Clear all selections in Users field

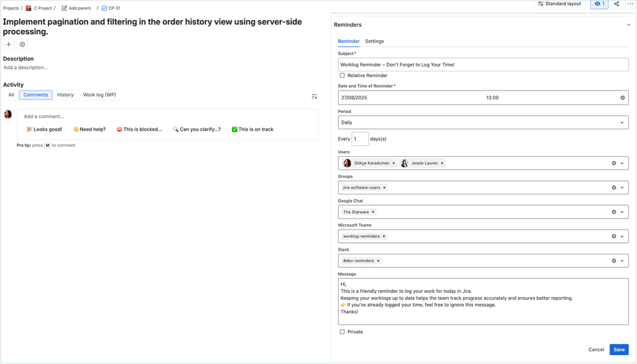coord(614,163)
